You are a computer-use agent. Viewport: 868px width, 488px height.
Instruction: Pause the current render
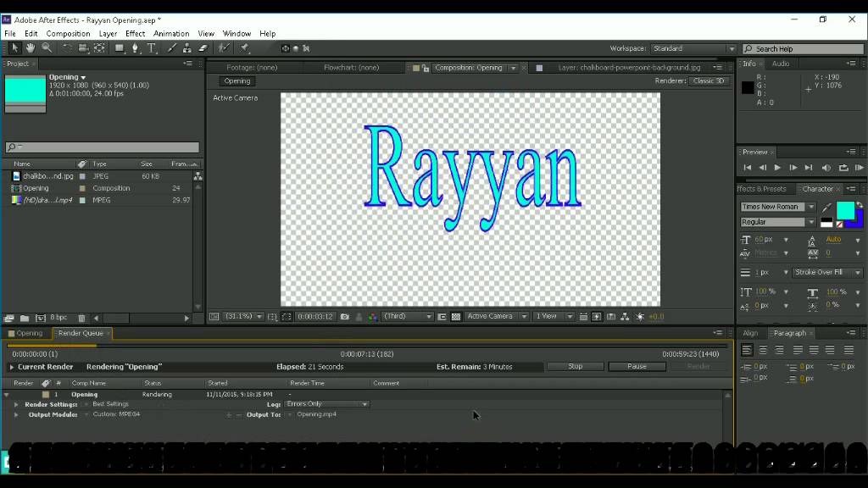637,366
